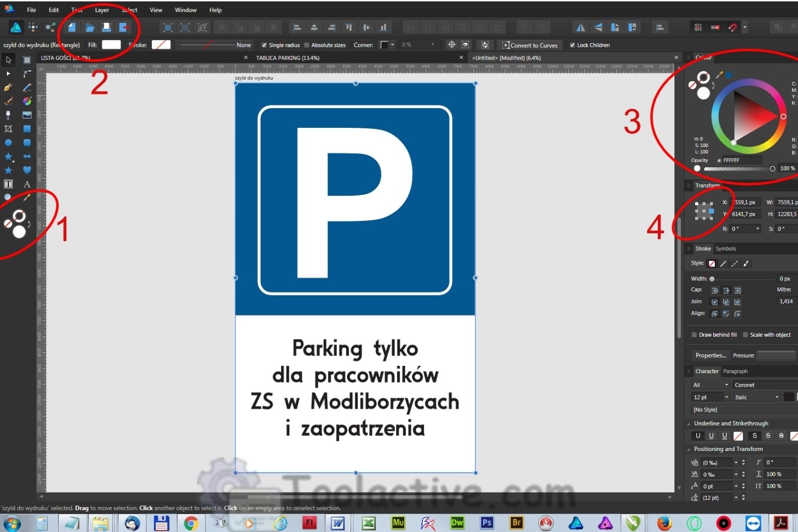Switch to the Symbols tab

pyautogui.click(x=726, y=248)
